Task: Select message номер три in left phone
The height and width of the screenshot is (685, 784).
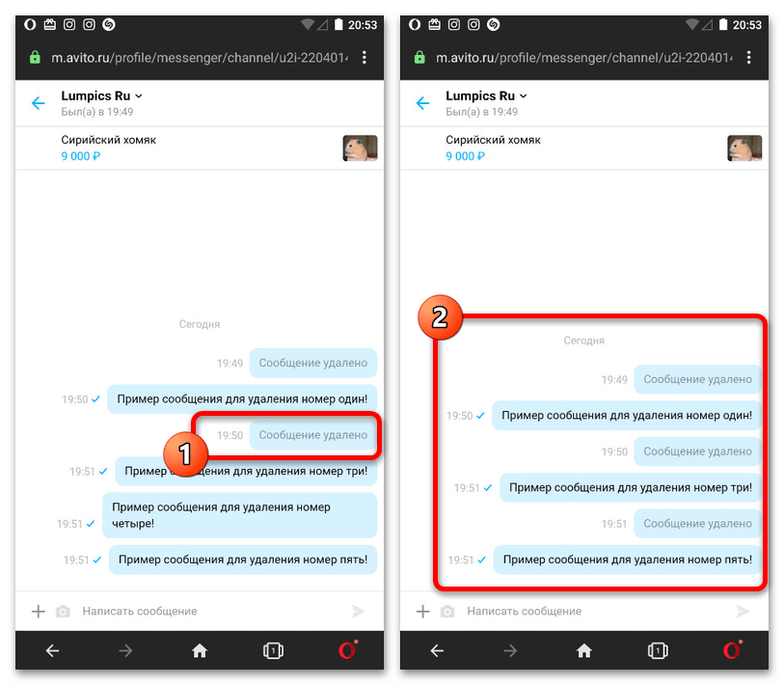Action: [x=246, y=472]
